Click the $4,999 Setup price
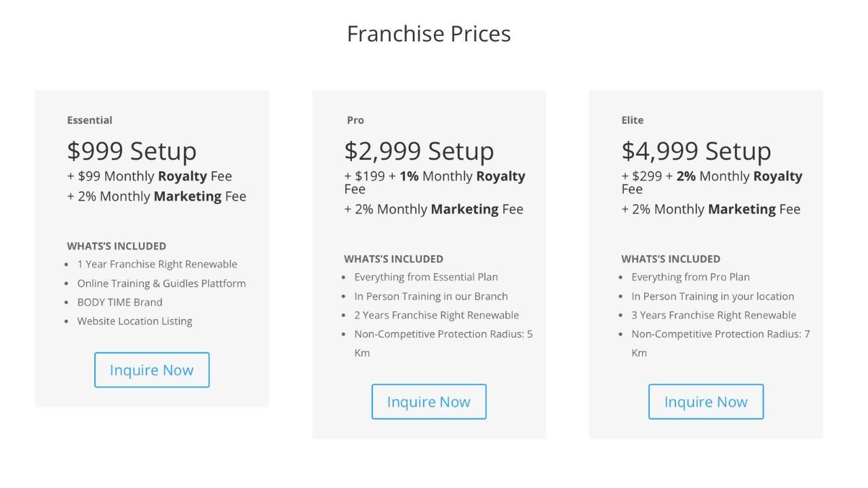 pyautogui.click(x=696, y=150)
